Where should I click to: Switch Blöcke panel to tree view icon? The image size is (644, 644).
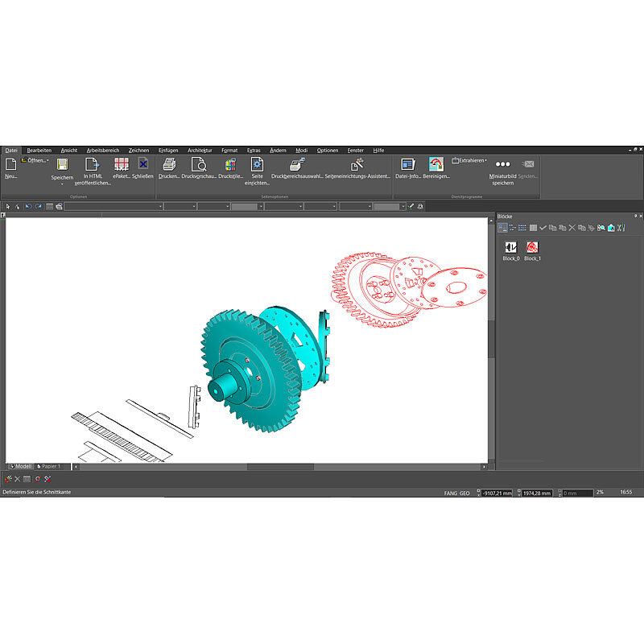(x=512, y=228)
